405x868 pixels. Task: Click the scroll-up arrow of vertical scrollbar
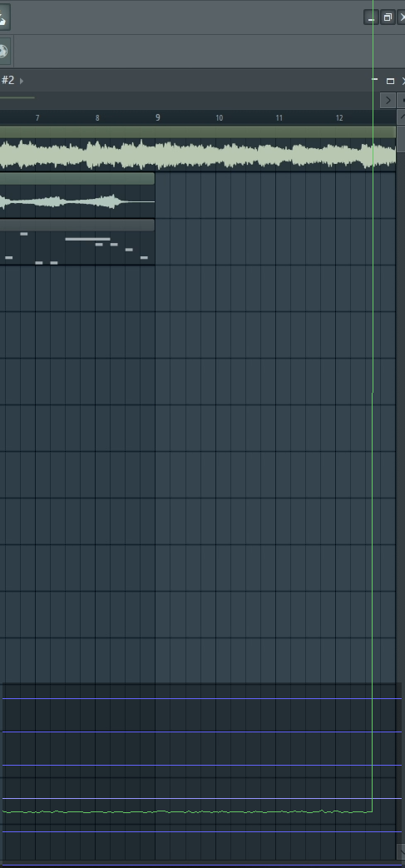[401, 117]
